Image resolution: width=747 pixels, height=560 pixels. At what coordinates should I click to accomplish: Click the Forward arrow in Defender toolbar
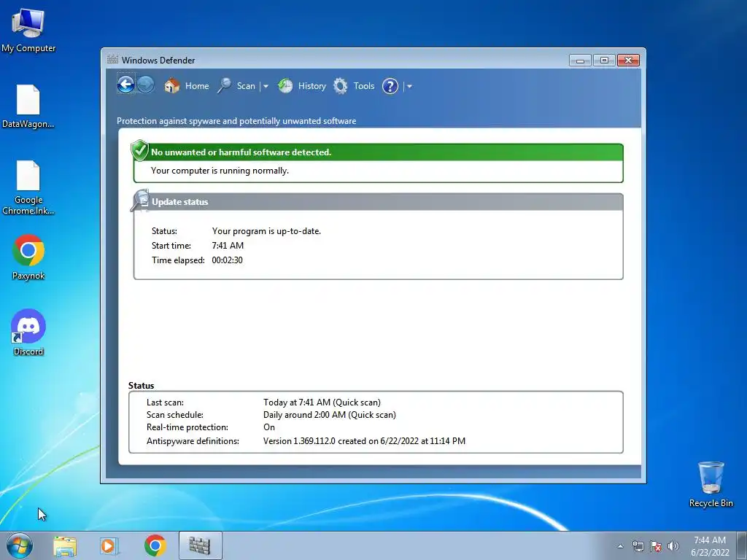pyautogui.click(x=146, y=85)
